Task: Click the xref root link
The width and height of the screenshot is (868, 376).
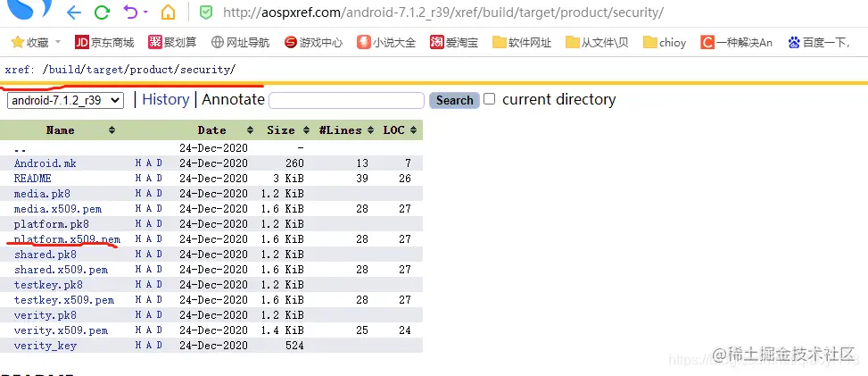Action: click(x=17, y=70)
